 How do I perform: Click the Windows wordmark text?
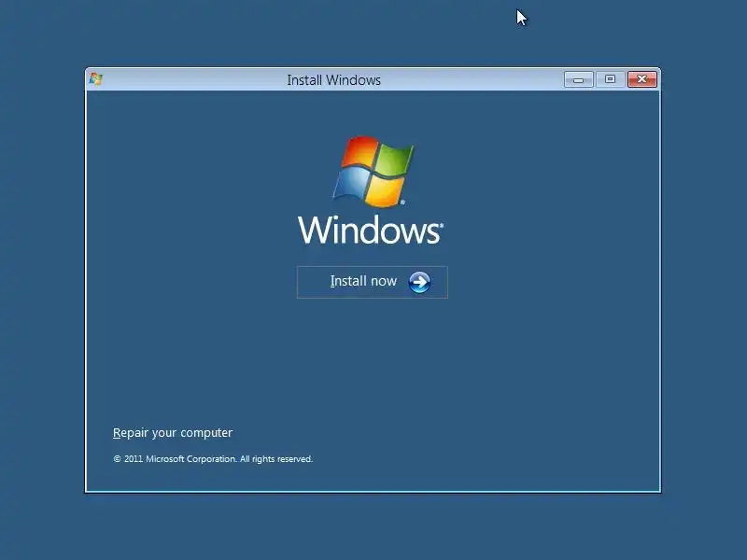[370, 230]
